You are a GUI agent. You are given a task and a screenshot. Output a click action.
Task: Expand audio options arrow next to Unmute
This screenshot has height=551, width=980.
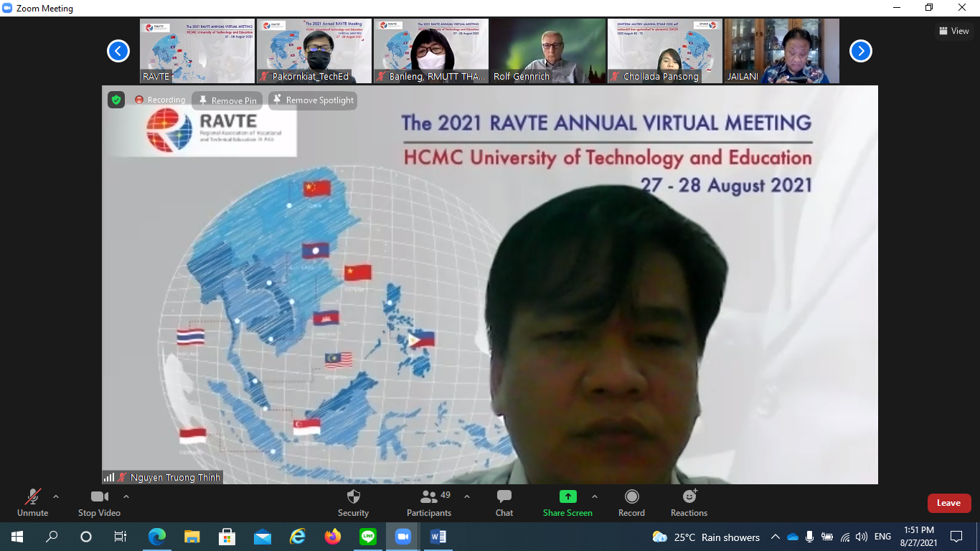click(56, 496)
